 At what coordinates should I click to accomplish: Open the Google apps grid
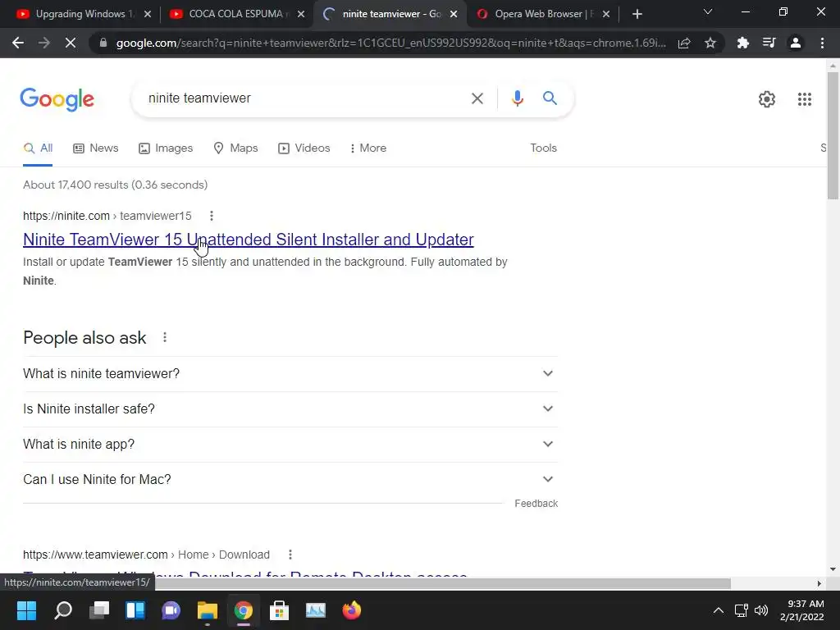[804, 99]
